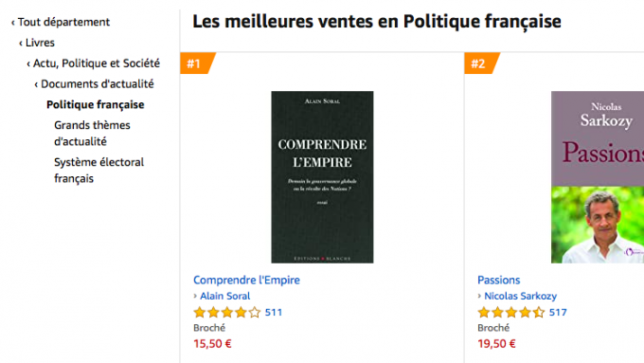
Task: View author page for Alain Soral
Action: [x=224, y=296]
